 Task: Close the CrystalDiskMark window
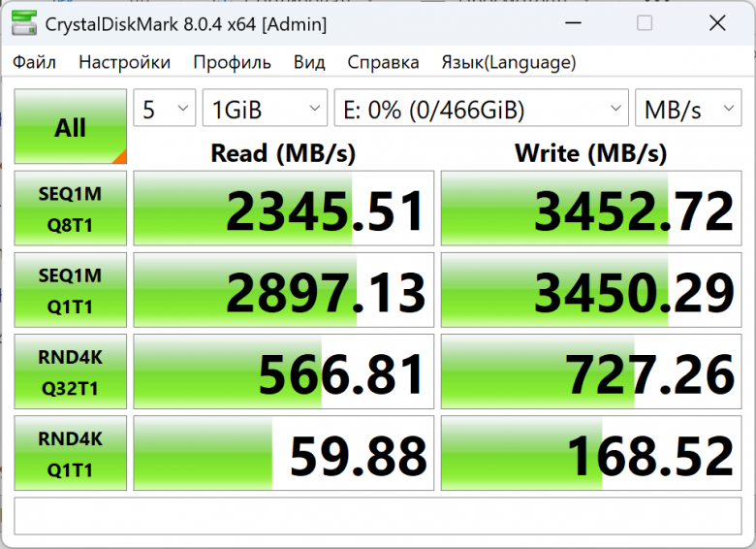[x=717, y=22]
